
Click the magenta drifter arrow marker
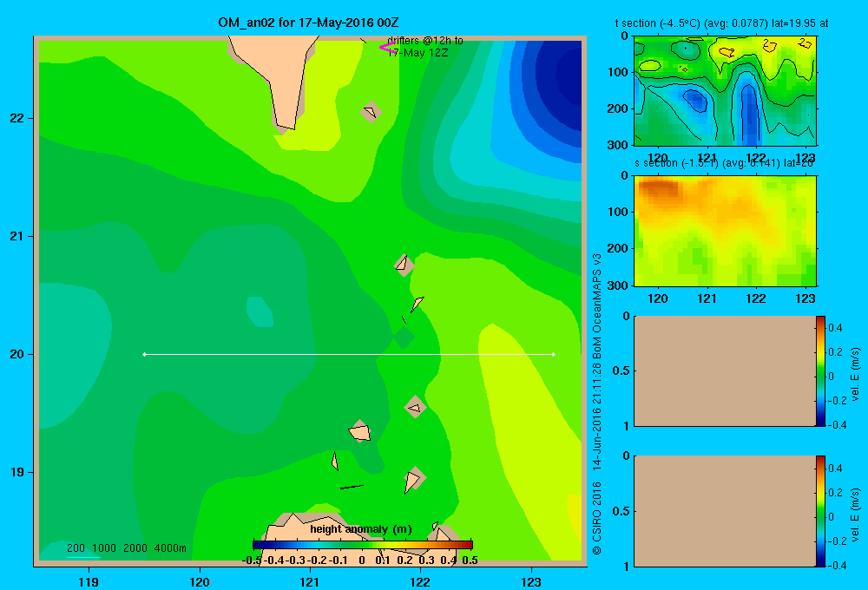[387, 48]
